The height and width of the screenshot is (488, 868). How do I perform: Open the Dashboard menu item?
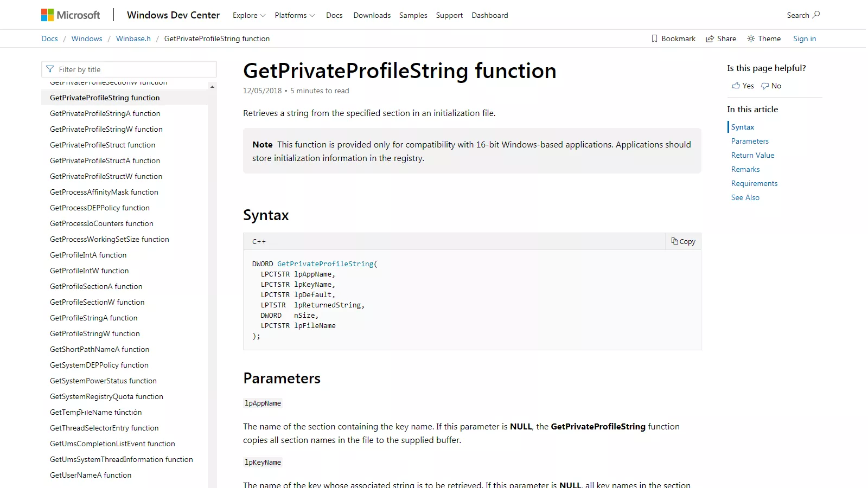point(490,15)
